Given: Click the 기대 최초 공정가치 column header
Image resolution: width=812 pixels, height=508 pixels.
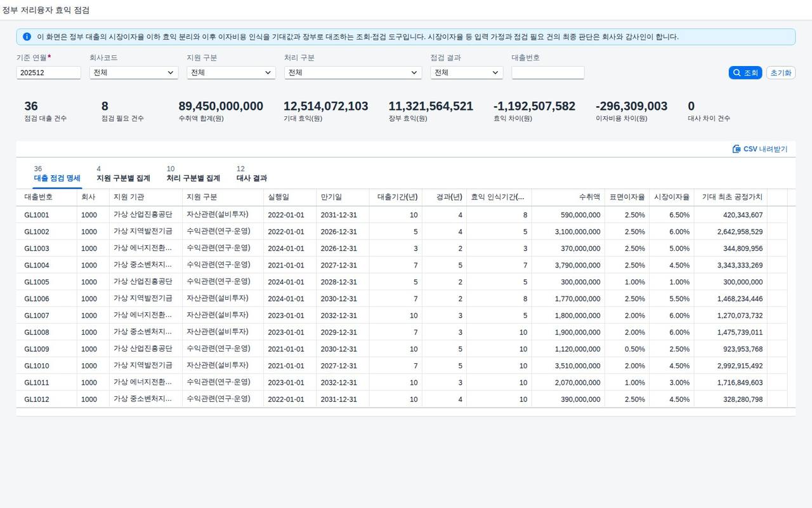Looking at the screenshot, I should click(732, 197).
